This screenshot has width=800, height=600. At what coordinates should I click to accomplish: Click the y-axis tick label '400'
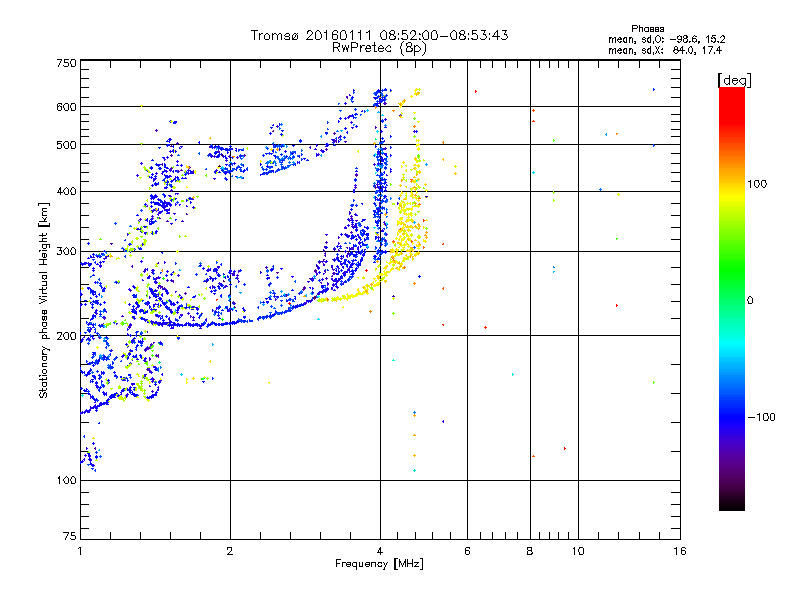click(x=67, y=192)
